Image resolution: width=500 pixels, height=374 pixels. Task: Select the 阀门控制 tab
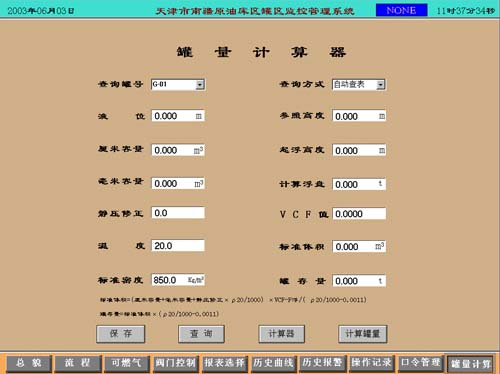tap(176, 363)
